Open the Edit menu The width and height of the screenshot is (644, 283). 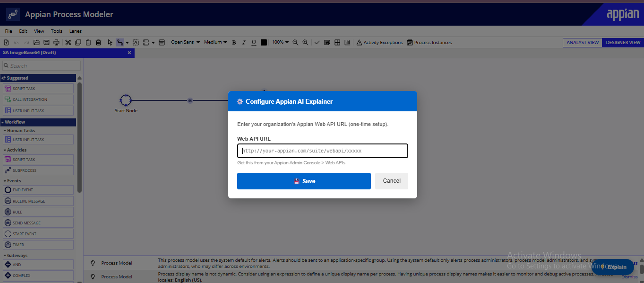[23, 31]
